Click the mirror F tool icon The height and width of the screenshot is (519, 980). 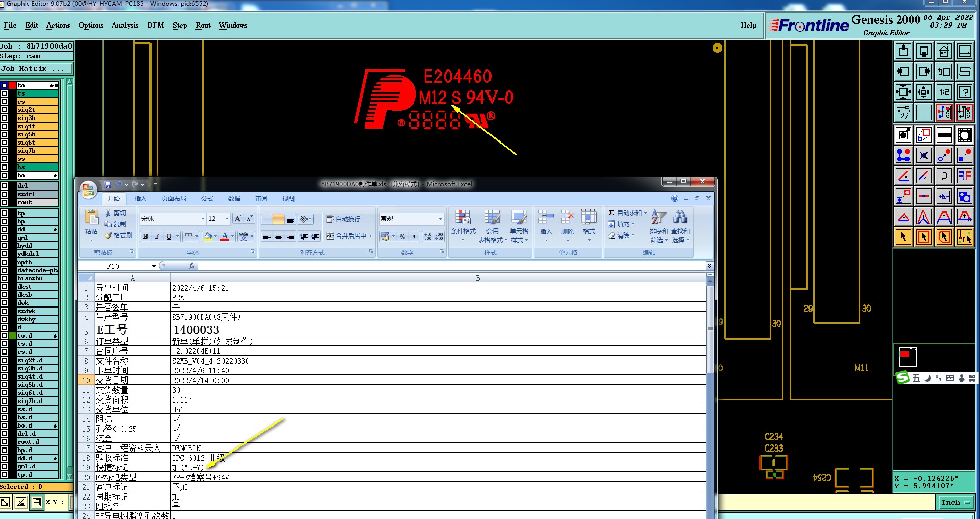tap(965, 176)
